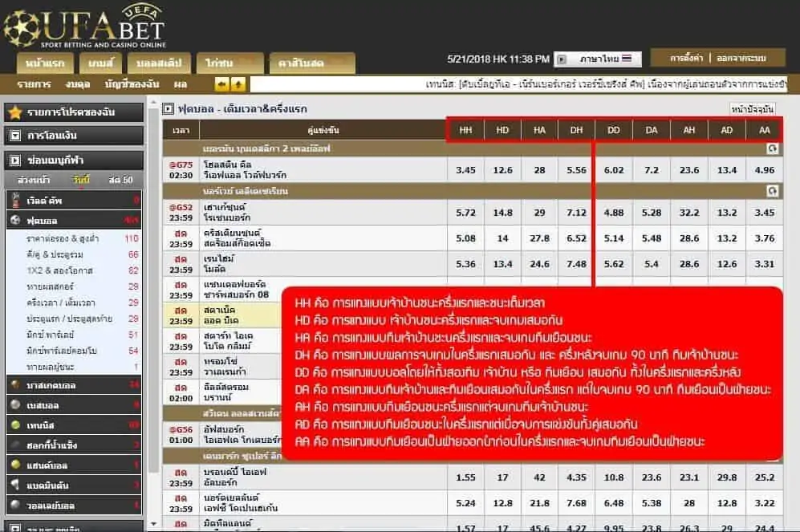Screen dimensions: 800x532
Task: Select the งบดุล menu item
Action: [78, 84]
